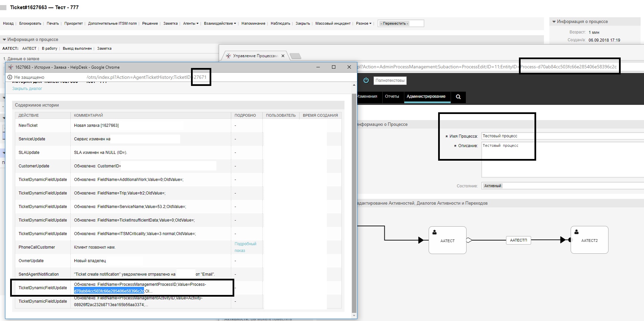Click the comment FieldName=Trip;Value=tr2
The image size is (644, 321).
(120, 193)
